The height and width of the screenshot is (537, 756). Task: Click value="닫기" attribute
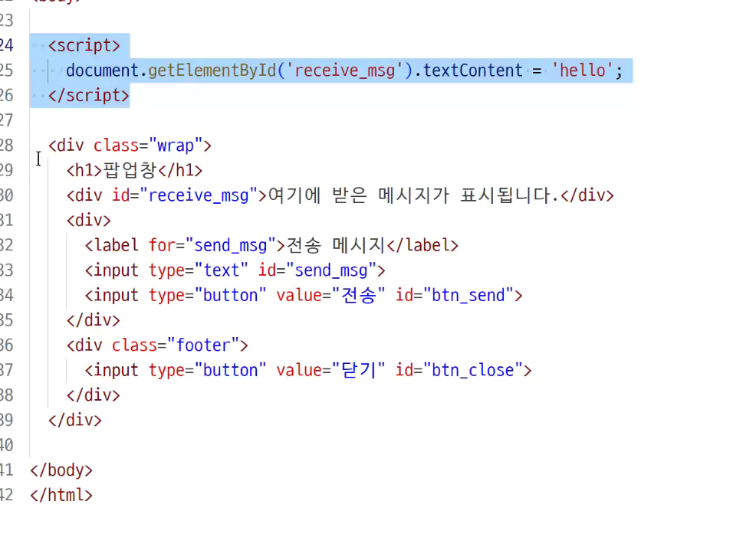tap(330, 372)
